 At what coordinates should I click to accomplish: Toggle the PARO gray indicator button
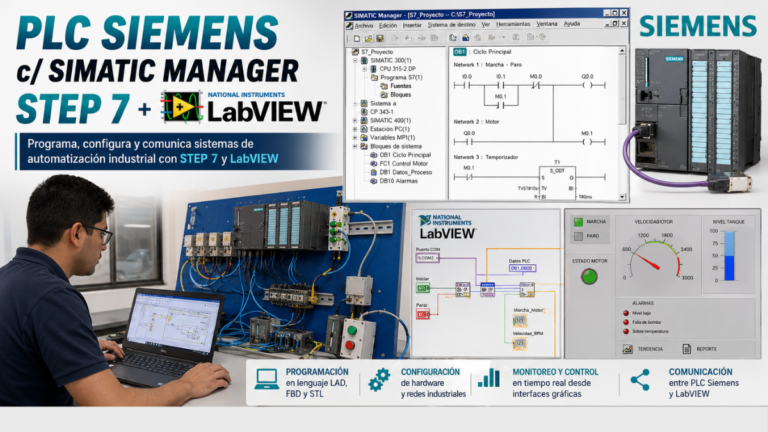578,237
